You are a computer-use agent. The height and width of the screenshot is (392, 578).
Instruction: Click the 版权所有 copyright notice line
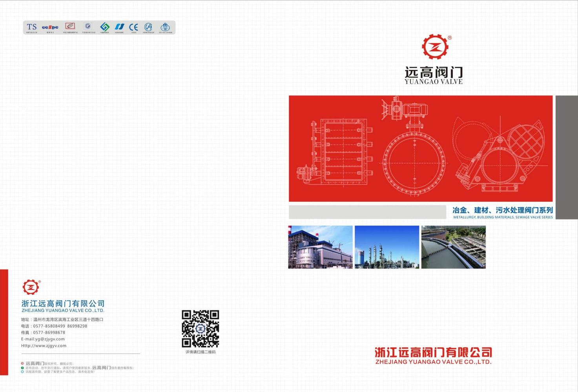click(49, 363)
